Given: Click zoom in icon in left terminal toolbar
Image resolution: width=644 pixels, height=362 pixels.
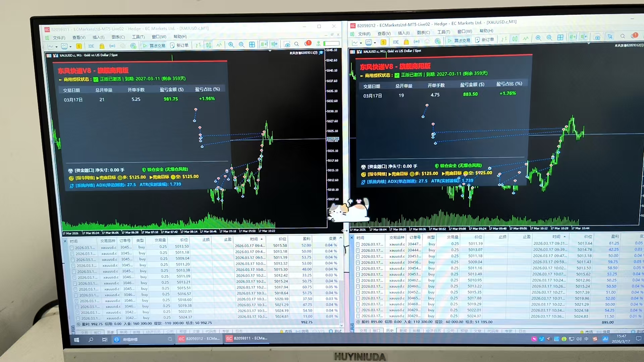Looking at the screenshot, I should pyautogui.click(x=231, y=45).
